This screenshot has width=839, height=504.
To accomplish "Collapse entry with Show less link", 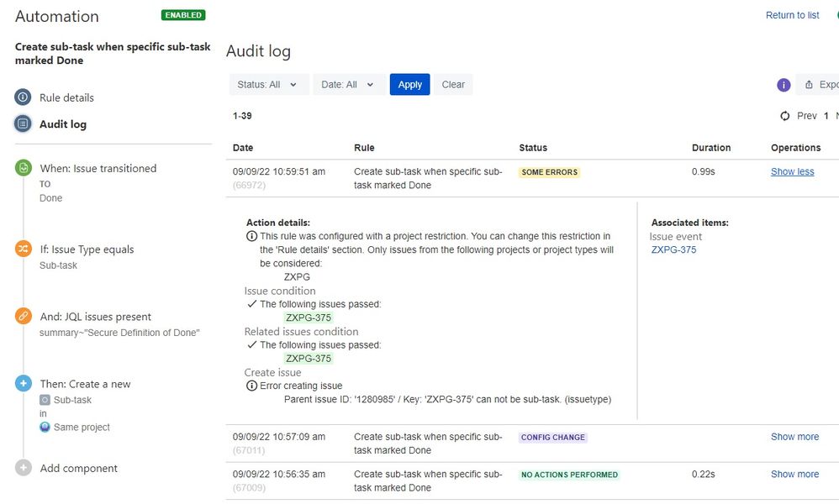I will point(793,171).
